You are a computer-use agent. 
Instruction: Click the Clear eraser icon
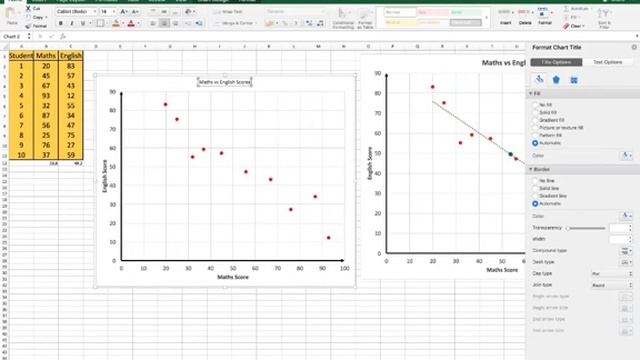point(566,26)
